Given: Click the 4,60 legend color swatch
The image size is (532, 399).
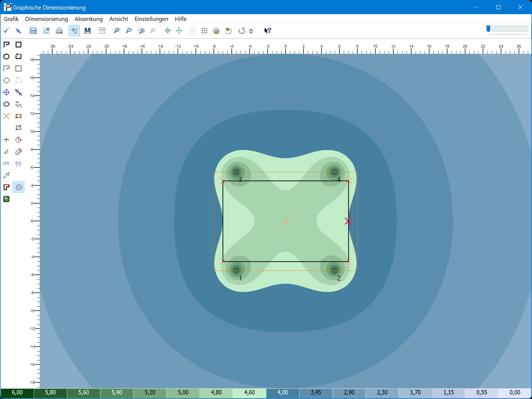Looking at the screenshot, I should 249,392.
